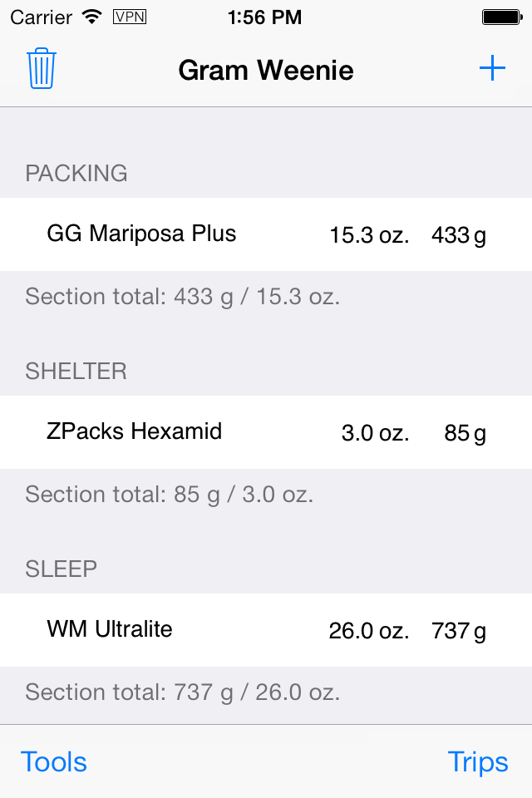Select the ZPacks Hexamid row
This screenshot has height=798, width=532.
(x=266, y=432)
